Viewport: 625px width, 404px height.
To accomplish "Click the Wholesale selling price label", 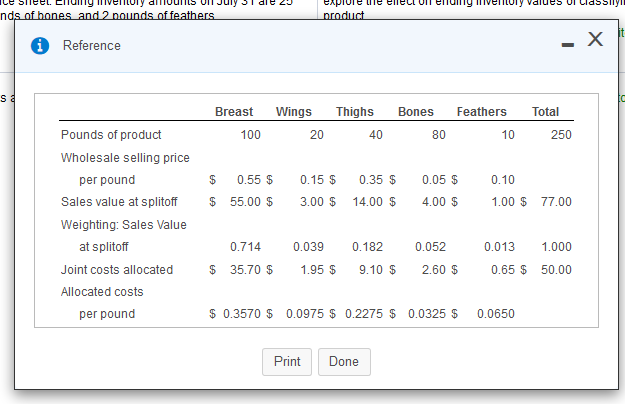I will tap(125, 158).
